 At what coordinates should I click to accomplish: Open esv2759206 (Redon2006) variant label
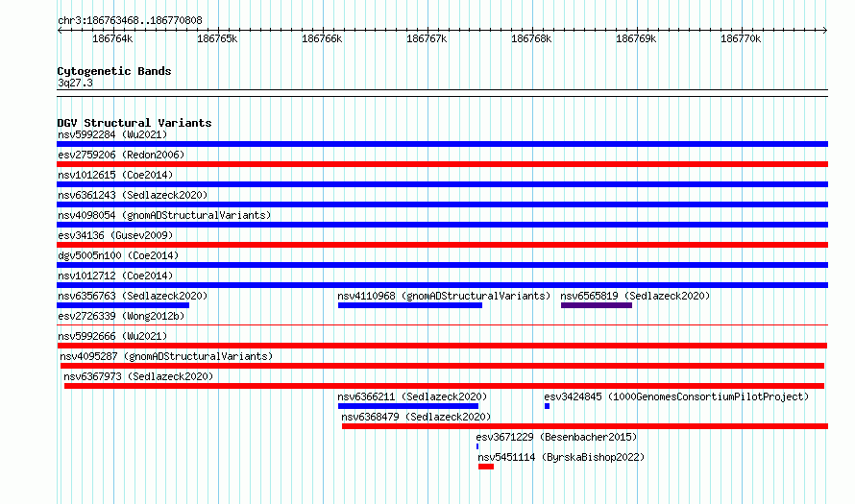(x=121, y=155)
